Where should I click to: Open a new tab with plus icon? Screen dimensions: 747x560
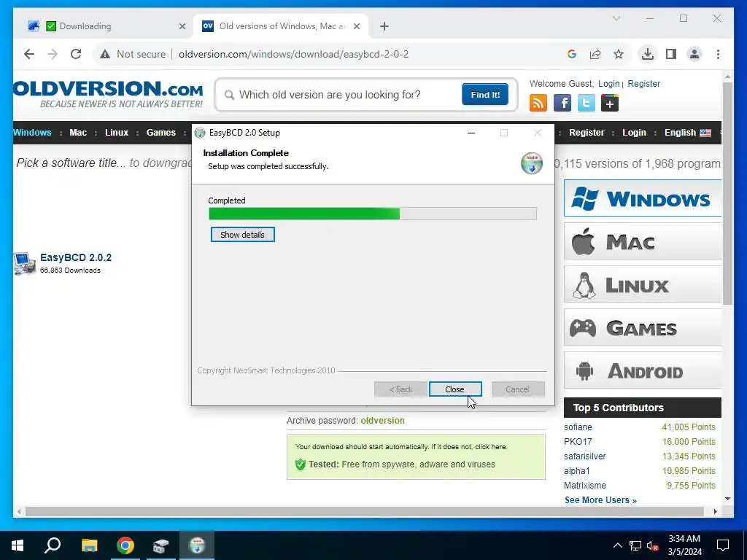click(x=384, y=26)
